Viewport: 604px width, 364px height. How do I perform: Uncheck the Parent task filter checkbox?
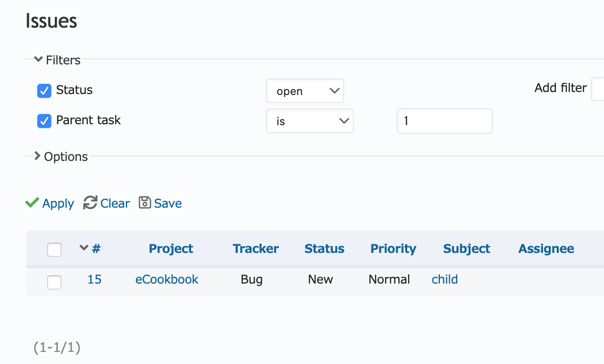44,121
